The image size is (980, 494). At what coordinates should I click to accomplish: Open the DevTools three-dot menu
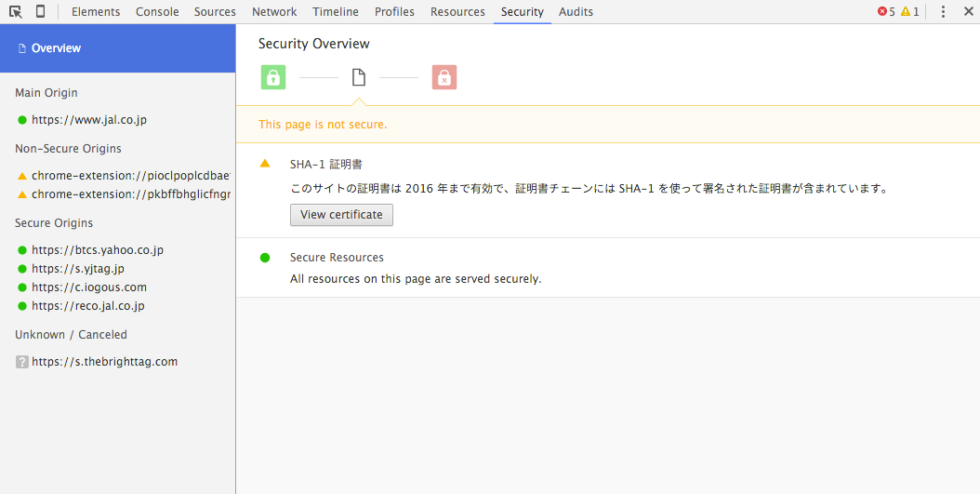pyautogui.click(x=943, y=12)
